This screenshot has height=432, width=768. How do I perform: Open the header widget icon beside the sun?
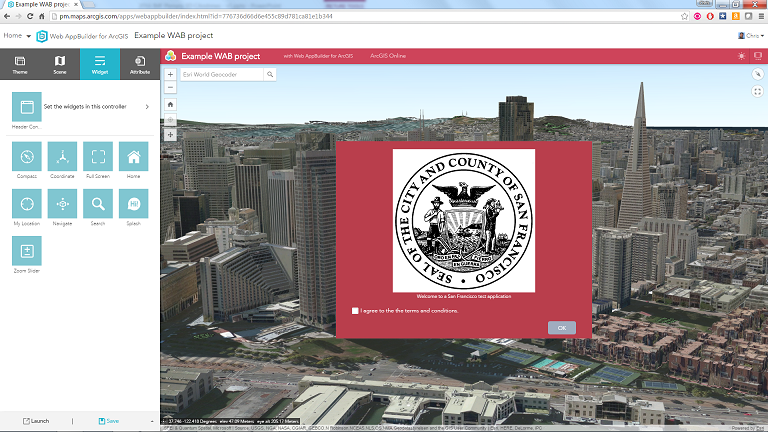(x=758, y=56)
